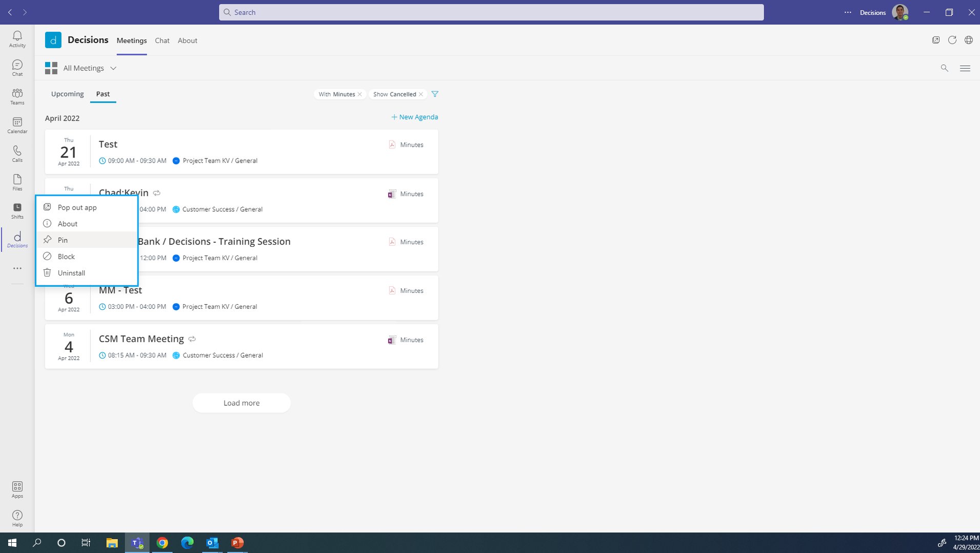Click the Search box at the top

tap(490, 12)
